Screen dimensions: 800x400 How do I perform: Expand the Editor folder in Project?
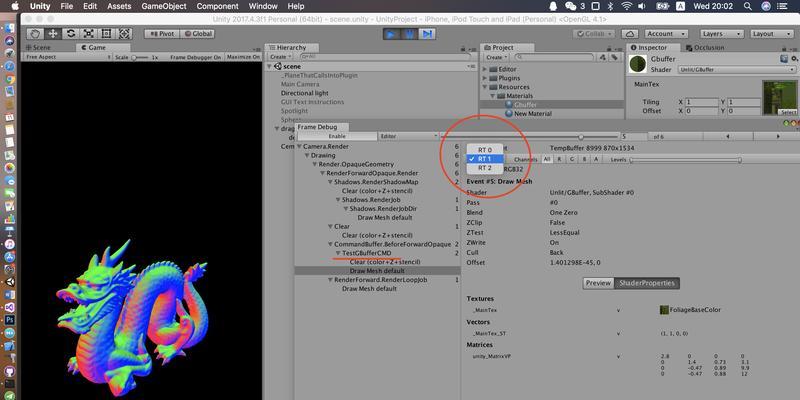pos(485,69)
